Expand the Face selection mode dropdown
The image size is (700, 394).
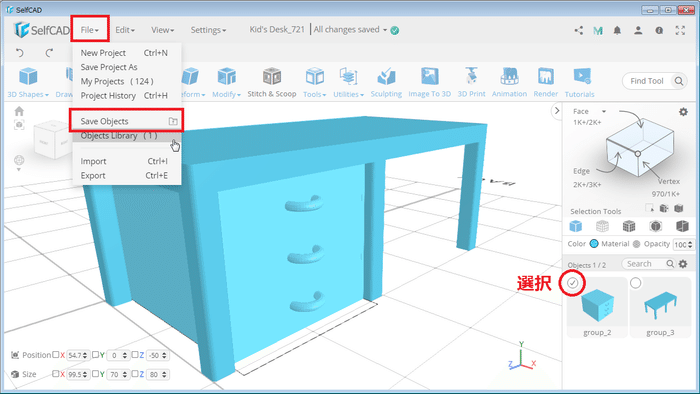604,111
